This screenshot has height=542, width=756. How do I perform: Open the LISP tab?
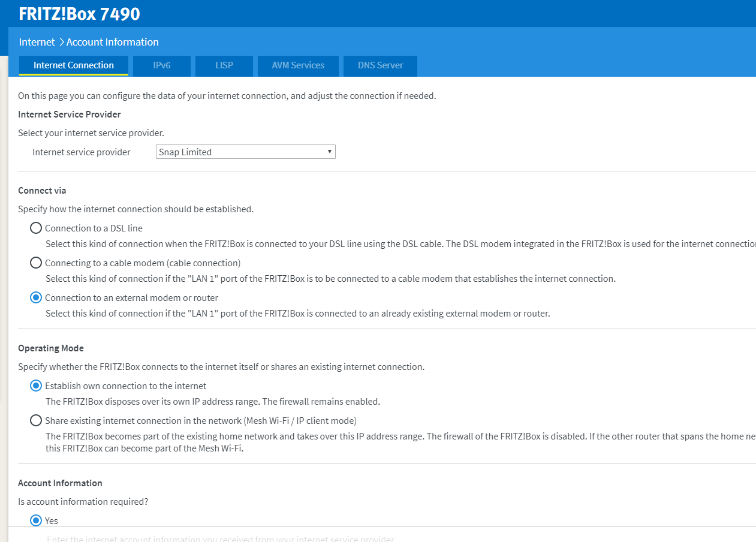click(x=224, y=65)
